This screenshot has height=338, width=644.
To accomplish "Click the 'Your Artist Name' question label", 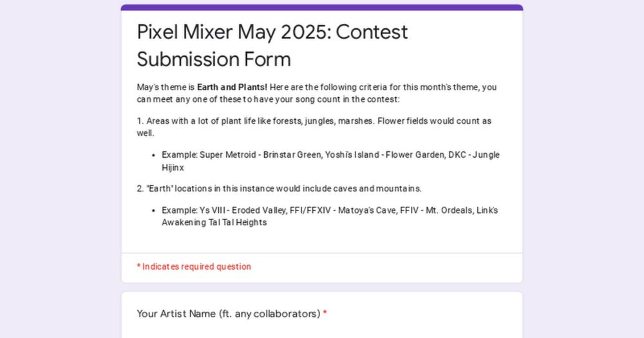I will pos(229,314).
